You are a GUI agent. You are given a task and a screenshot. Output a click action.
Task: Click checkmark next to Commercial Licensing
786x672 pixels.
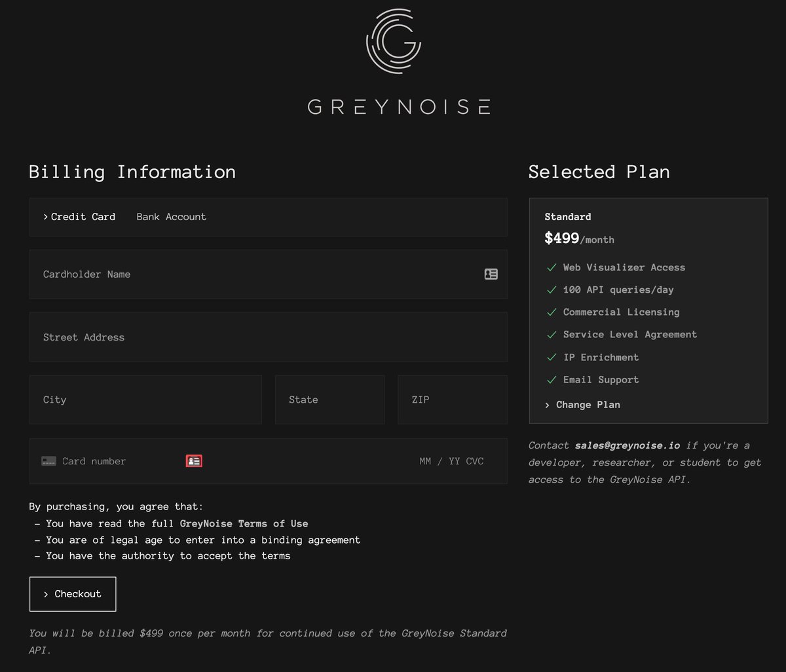tap(551, 312)
